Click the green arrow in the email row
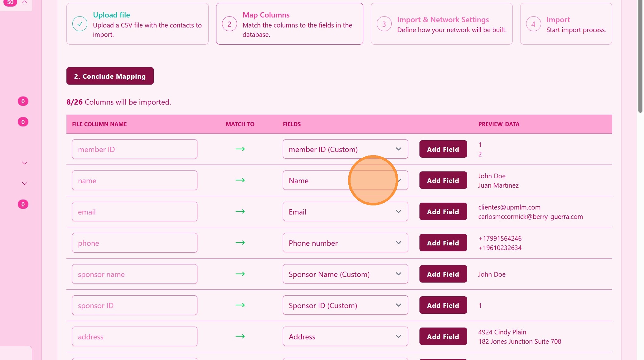Image resolution: width=644 pixels, height=360 pixels. [x=240, y=211]
